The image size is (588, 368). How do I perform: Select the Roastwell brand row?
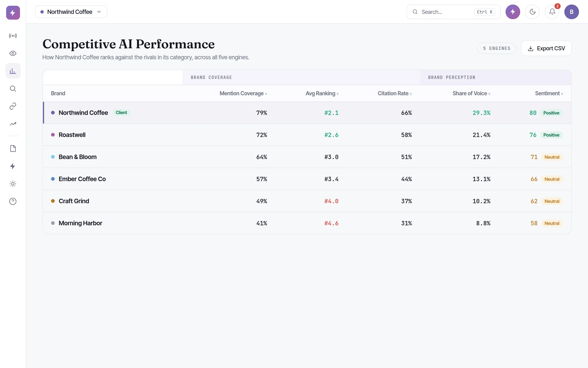[x=307, y=135]
